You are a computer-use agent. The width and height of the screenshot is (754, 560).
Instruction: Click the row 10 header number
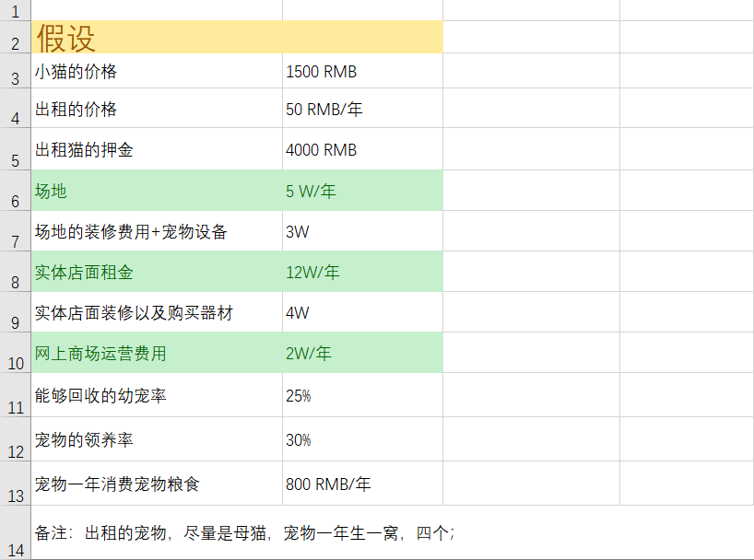[15, 362]
